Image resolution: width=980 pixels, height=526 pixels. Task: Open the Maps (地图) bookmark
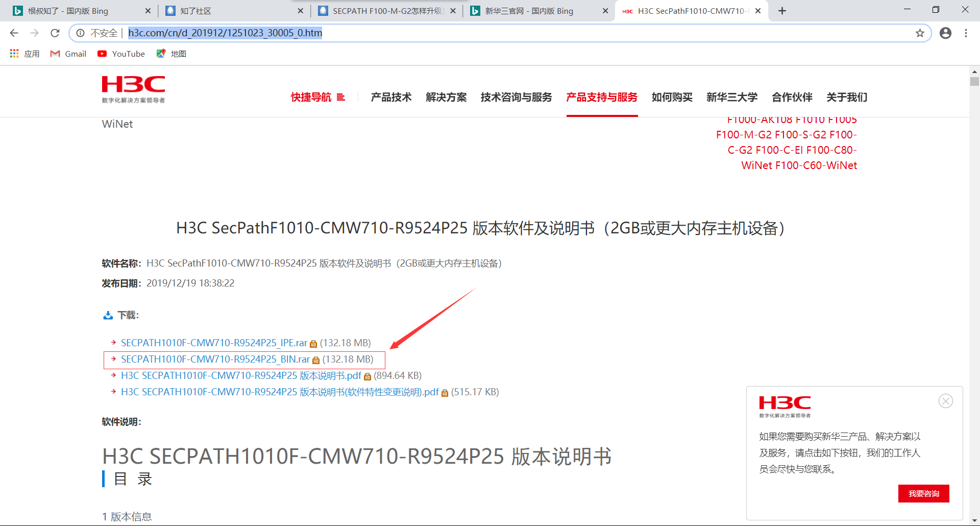[171, 54]
